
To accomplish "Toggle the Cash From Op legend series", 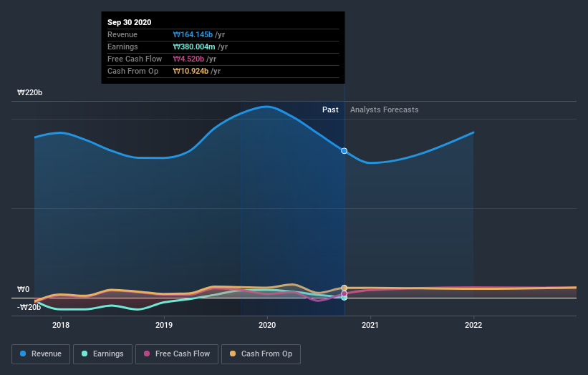I will (261, 354).
